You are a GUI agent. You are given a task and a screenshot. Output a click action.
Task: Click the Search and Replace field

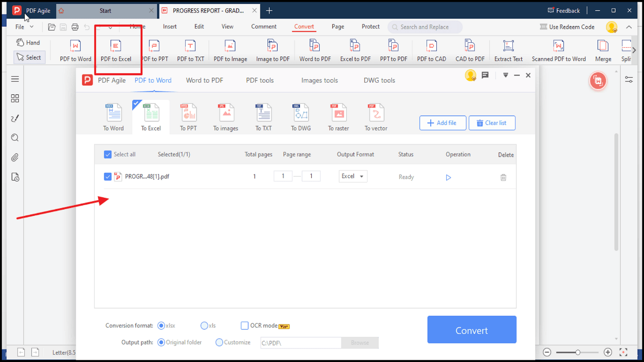425,27
